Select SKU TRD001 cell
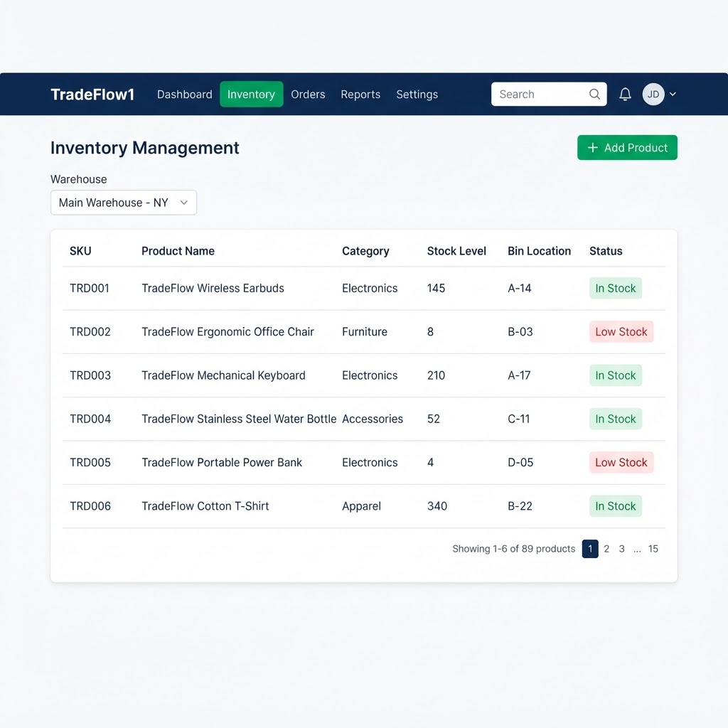The height and width of the screenshot is (728, 728). (x=90, y=289)
